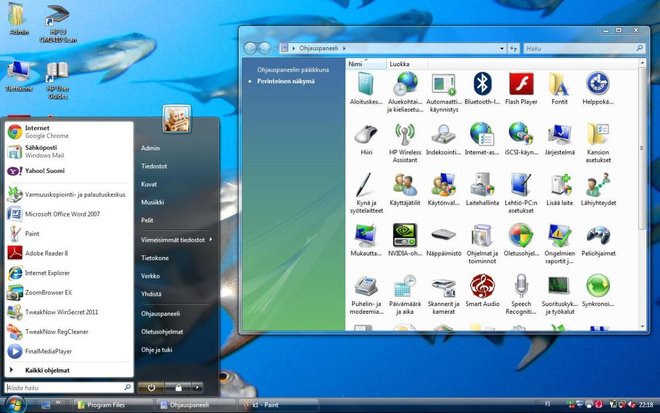Open HP Wireless Assistant icon
The width and height of the screenshot is (660, 413).
405,134
